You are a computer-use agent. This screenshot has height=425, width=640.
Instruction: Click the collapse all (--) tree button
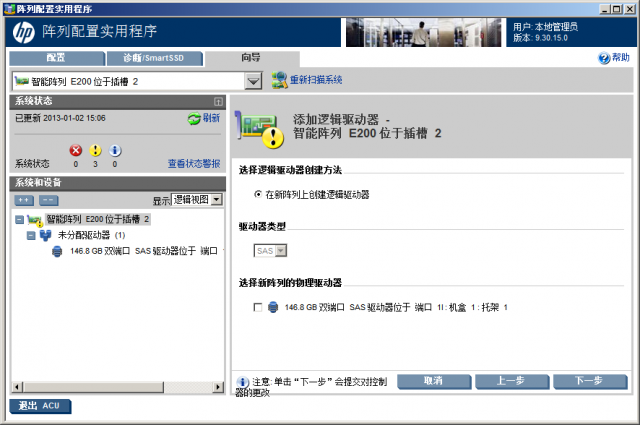click(49, 200)
